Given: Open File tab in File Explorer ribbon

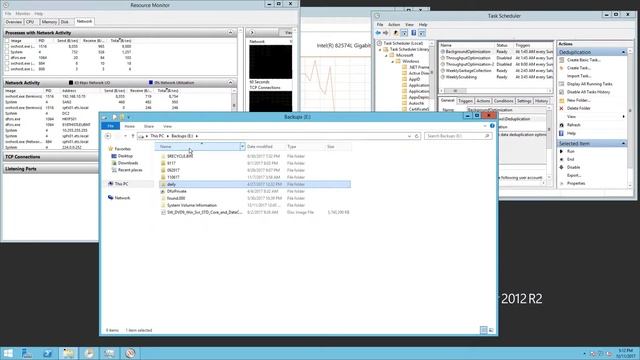Looking at the screenshot, I should (x=111, y=127).
